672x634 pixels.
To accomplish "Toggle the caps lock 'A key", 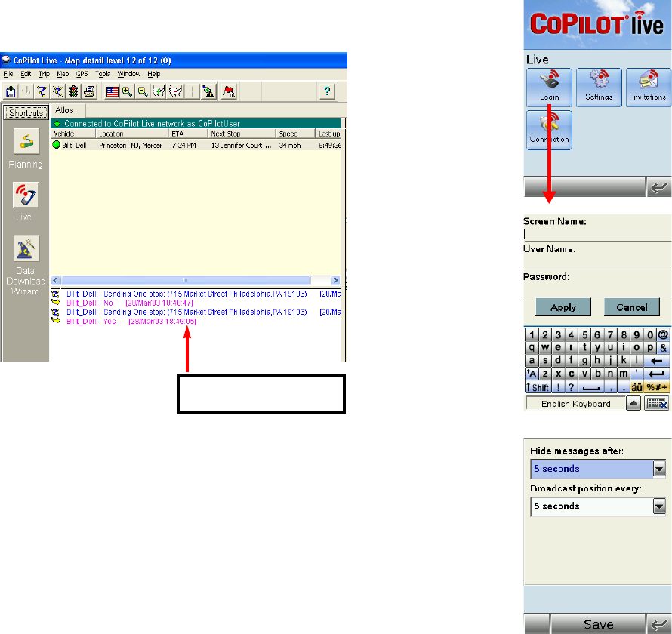I will (532, 374).
